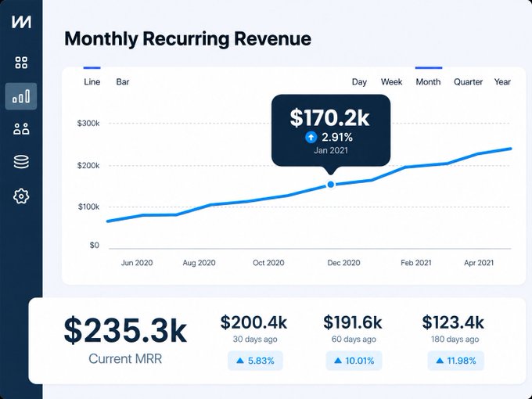Select Year interval
The height and width of the screenshot is (399, 532).
(502, 82)
